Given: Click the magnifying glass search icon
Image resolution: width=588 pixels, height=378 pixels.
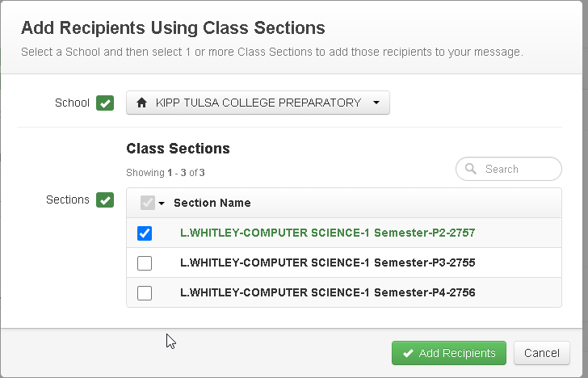Looking at the screenshot, I should coord(471,169).
